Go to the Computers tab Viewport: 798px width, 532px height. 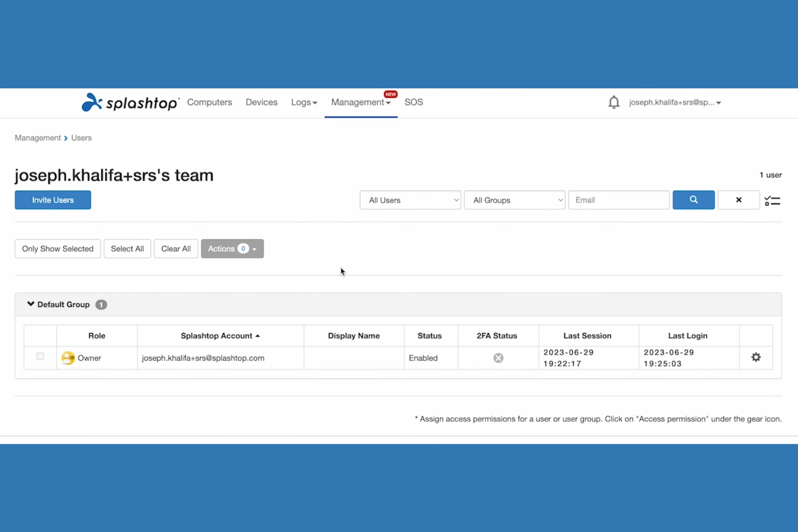click(209, 102)
